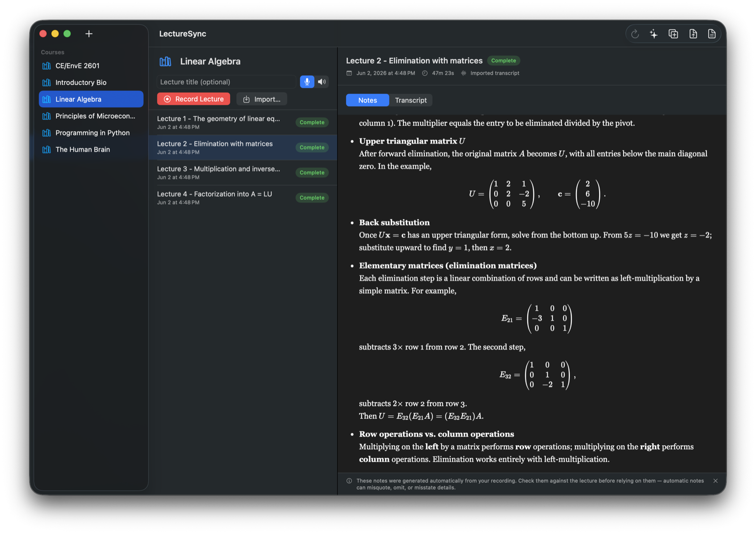Click the refresh arrow icon in the toolbar
The height and width of the screenshot is (534, 756).
pos(635,34)
